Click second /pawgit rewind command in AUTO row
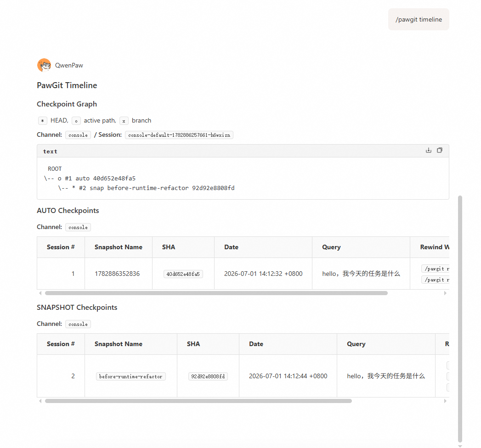481x448 pixels. 436,280
